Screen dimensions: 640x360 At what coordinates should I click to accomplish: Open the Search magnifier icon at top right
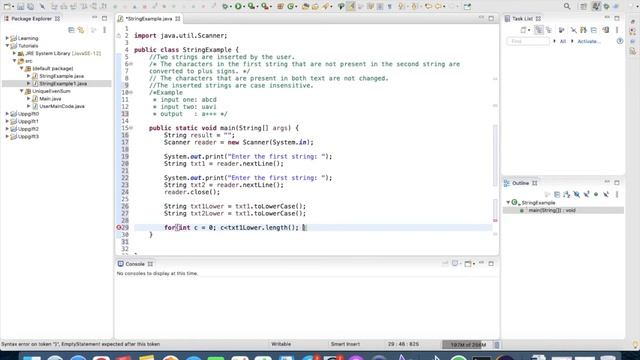tap(567, 7)
